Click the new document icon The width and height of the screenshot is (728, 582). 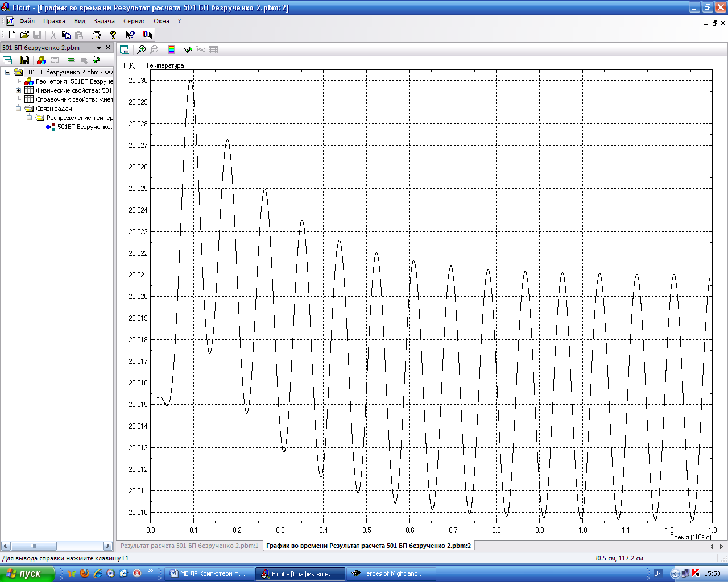pyautogui.click(x=12, y=35)
